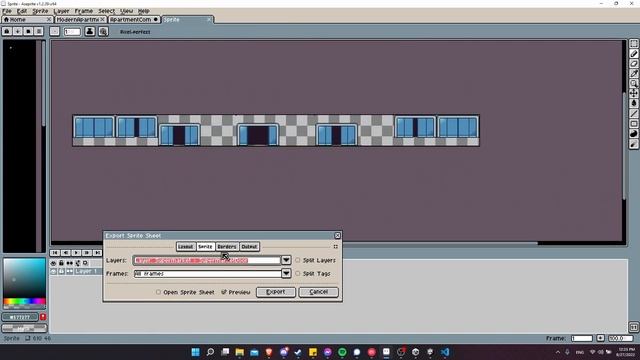
Task: Select the Paint Bucket tool
Action: [633, 104]
